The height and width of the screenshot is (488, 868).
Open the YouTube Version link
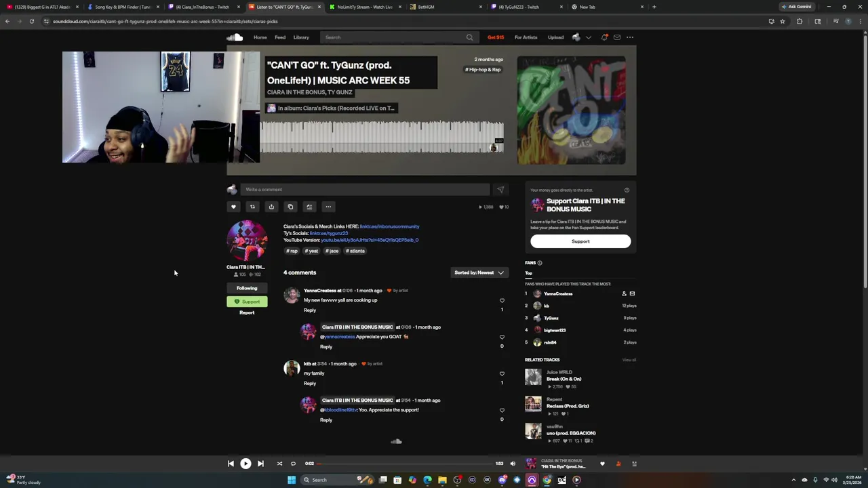click(370, 240)
